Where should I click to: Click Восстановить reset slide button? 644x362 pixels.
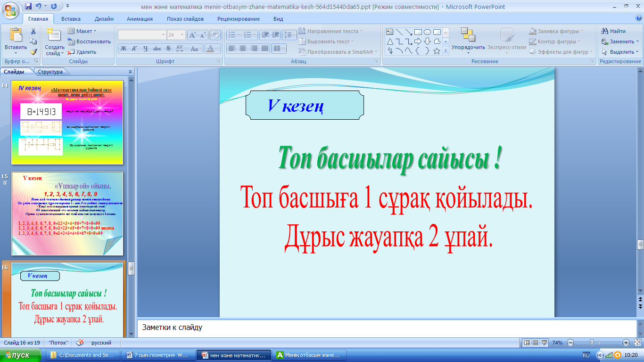pos(90,41)
